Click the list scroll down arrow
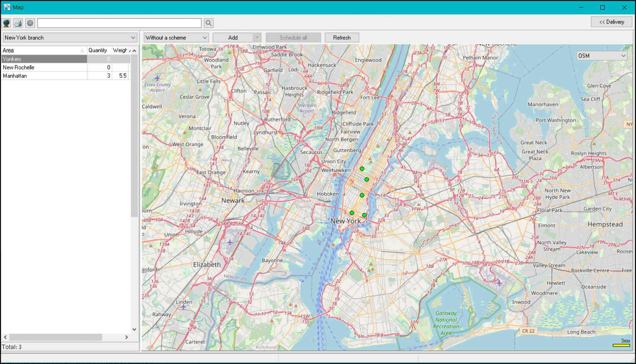Image resolution: width=636 pixels, height=364 pixels. 134,329
